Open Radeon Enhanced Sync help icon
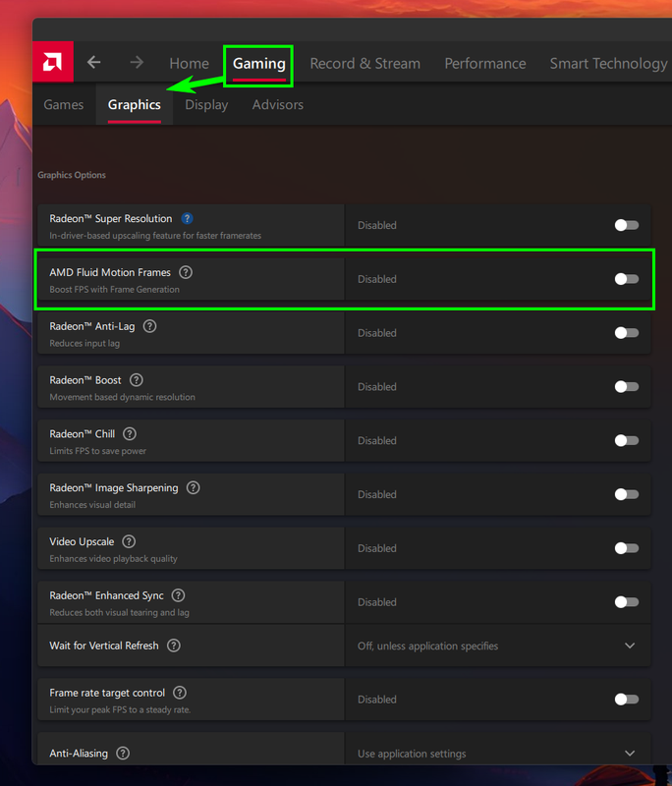672x786 pixels. (179, 595)
